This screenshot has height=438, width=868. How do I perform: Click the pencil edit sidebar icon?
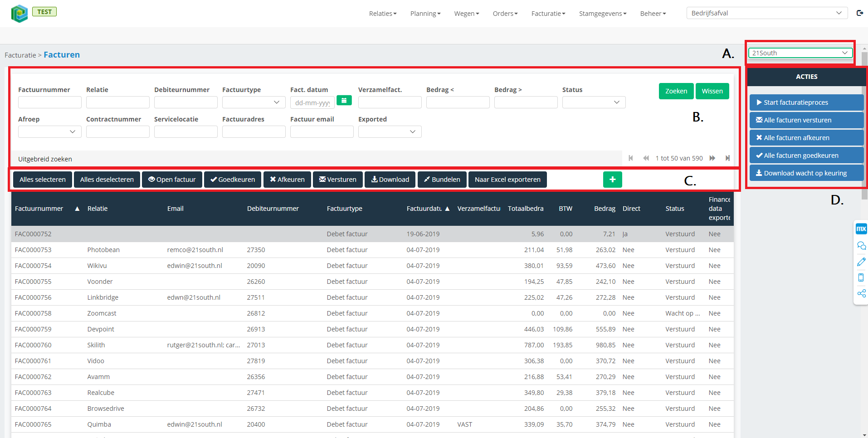[x=861, y=262]
